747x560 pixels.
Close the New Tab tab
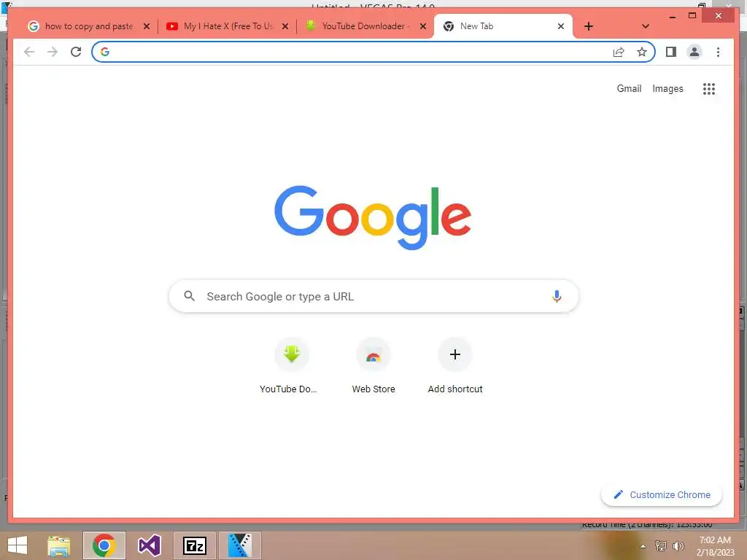561,26
